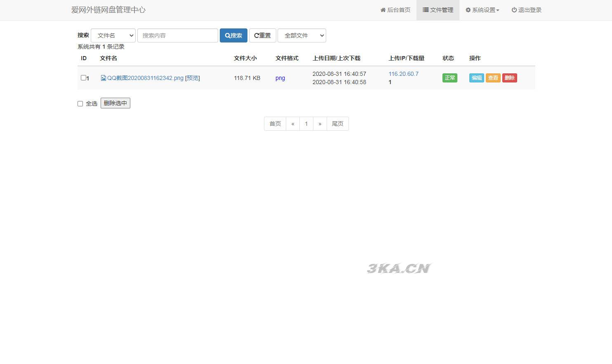Click the 重置 reset button
Screen dimensions: 612x364
click(x=263, y=35)
